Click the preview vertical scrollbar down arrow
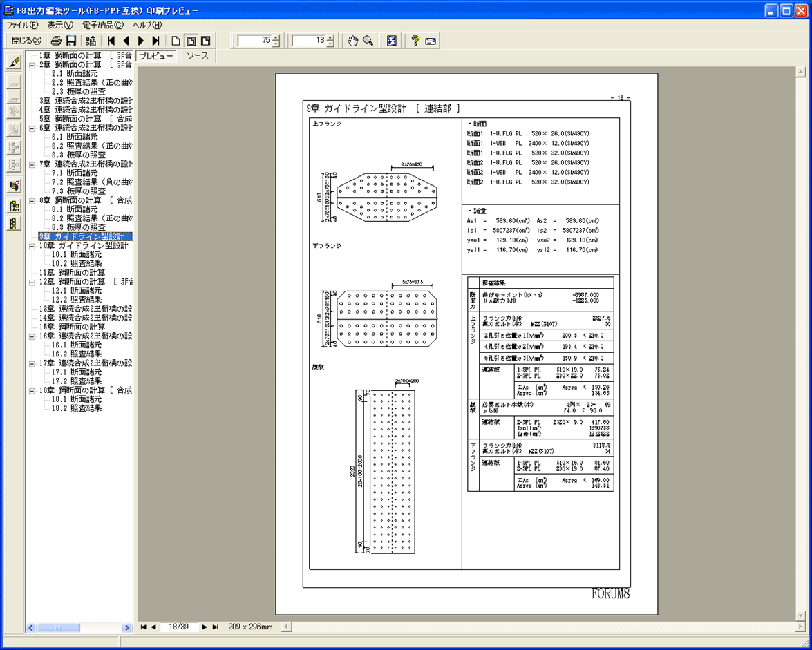Screen dimensions: 812x650 tap(801, 615)
